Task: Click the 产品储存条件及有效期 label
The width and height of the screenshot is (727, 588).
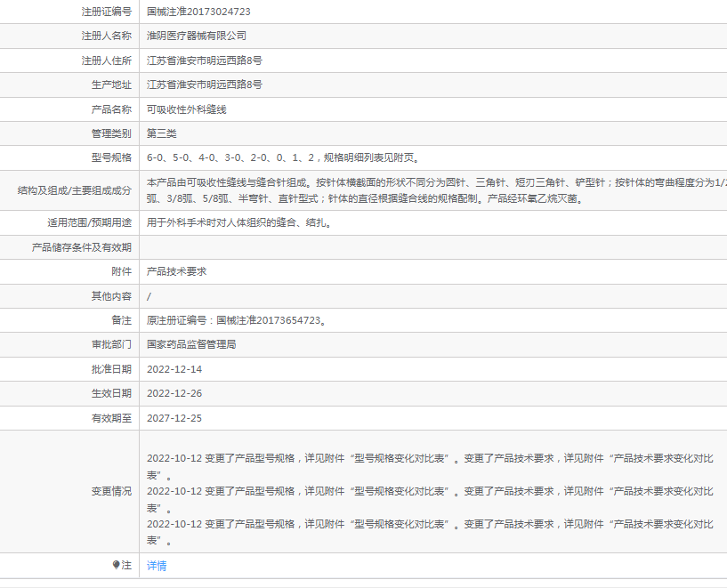Action: pos(82,247)
